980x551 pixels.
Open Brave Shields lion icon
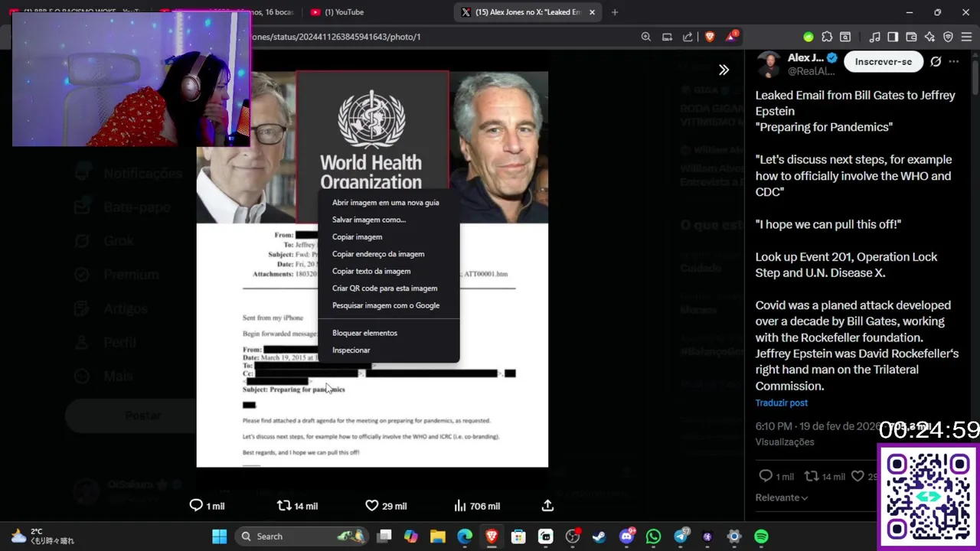710,37
